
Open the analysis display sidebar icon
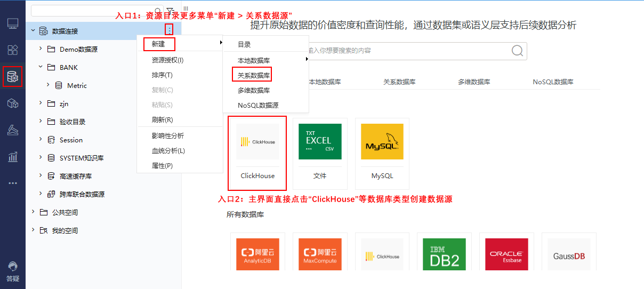(x=12, y=130)
